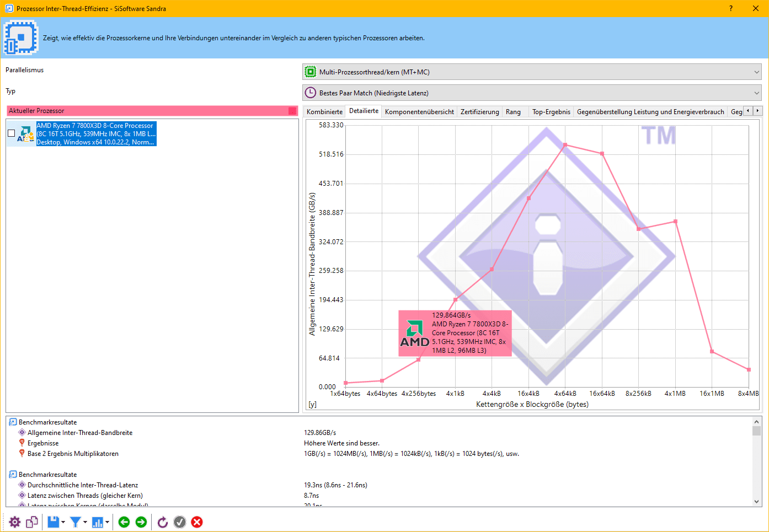This screenshot has height=532, width=769.
Task: Click the copy results icon
Action: tap(32, 522)
